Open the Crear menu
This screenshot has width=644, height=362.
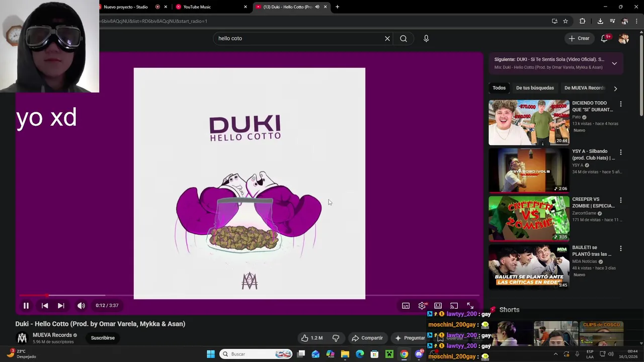tap(579, 38)
